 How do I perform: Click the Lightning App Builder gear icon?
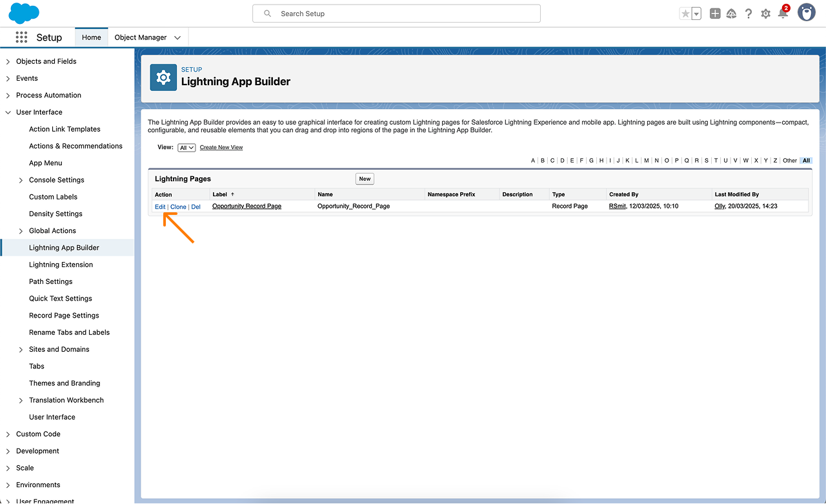click(163, 77)
